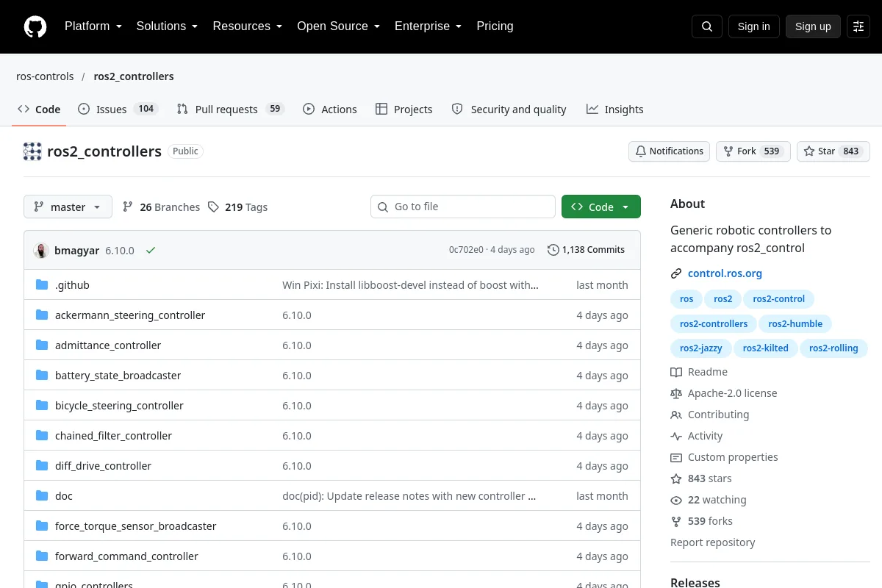Click the star icon beside 843 stars
The width and height of the screenshot is (882, 588).
pyautogui.click(x=676, y=478)
